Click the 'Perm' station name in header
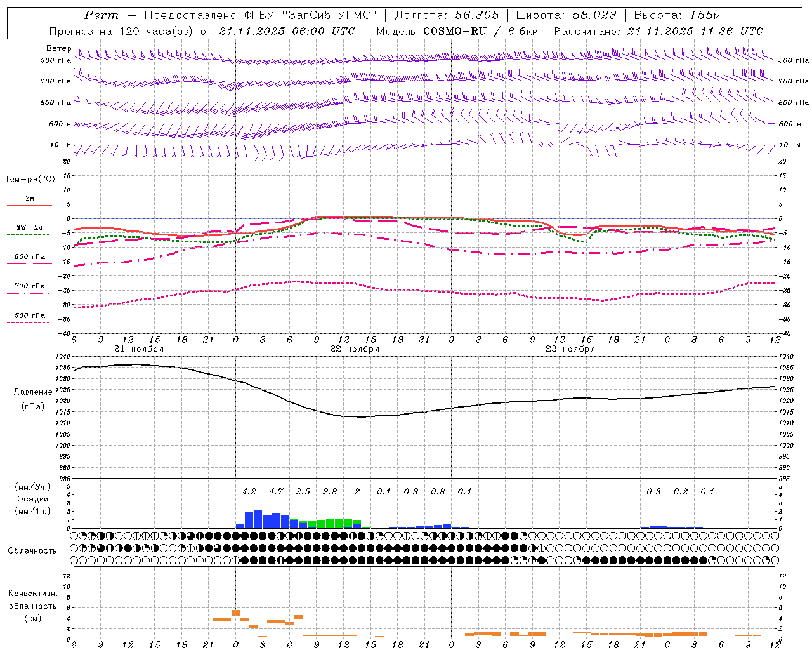This screenshot has height=650, width=812. click(101, 15)
